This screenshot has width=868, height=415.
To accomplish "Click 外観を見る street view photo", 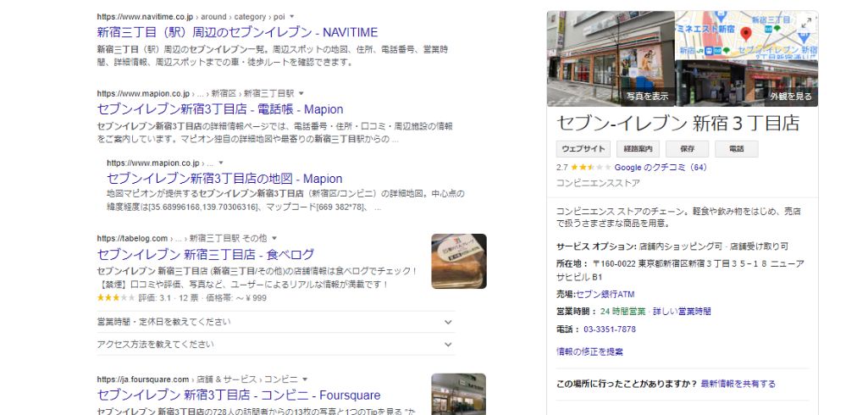I will [x=791, y=97].
